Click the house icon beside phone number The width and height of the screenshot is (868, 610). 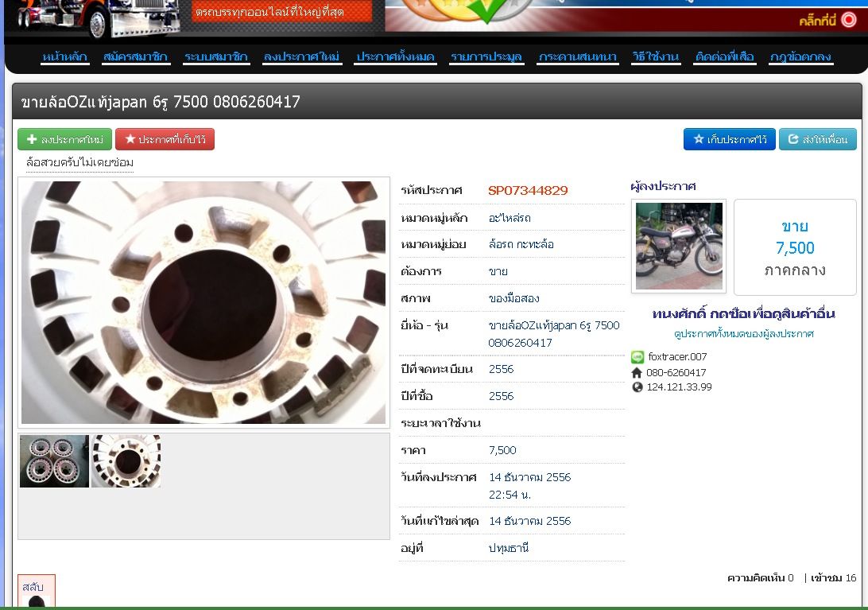coord(637,373)
